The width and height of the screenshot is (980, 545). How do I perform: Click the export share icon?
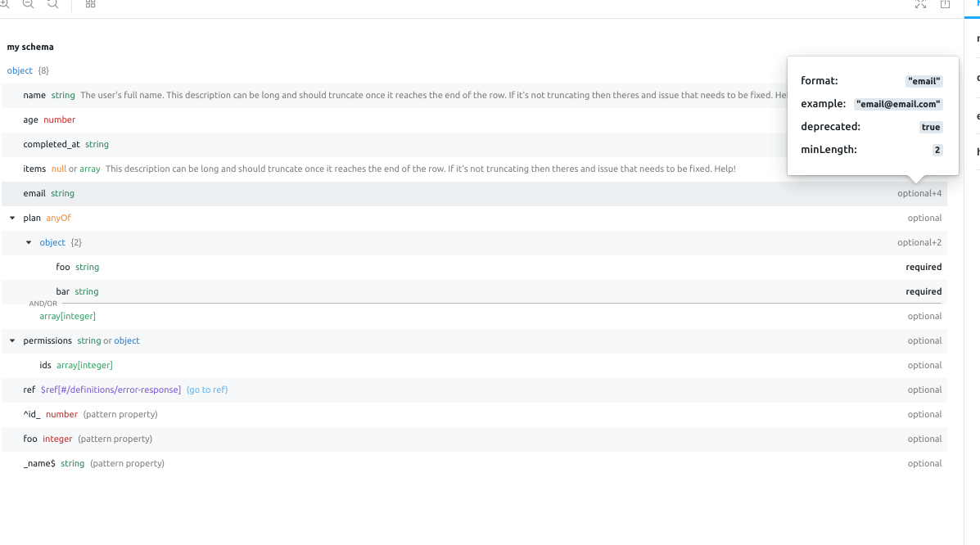click(x=945, y=4)
